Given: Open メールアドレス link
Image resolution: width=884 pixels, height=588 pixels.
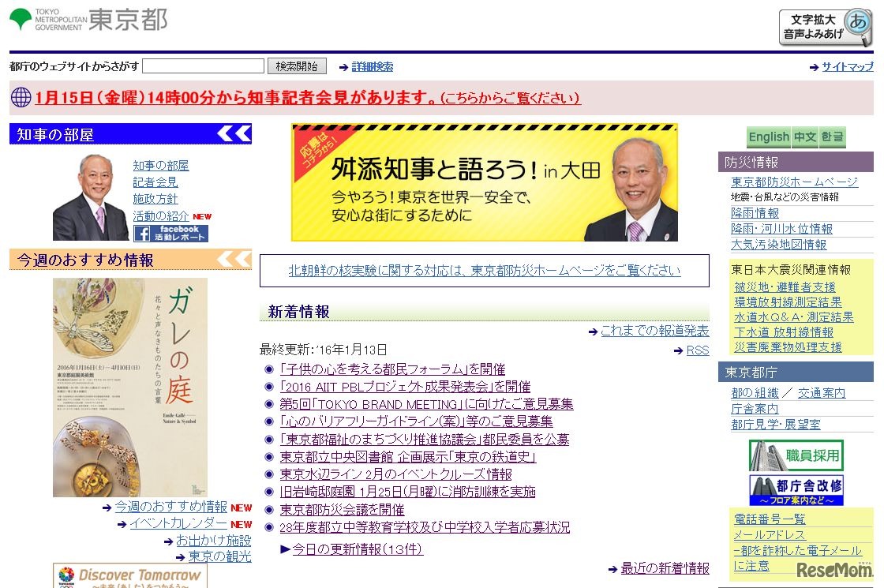Looking at the screenshot, I should pyautogui.click(x=770, y=534).
